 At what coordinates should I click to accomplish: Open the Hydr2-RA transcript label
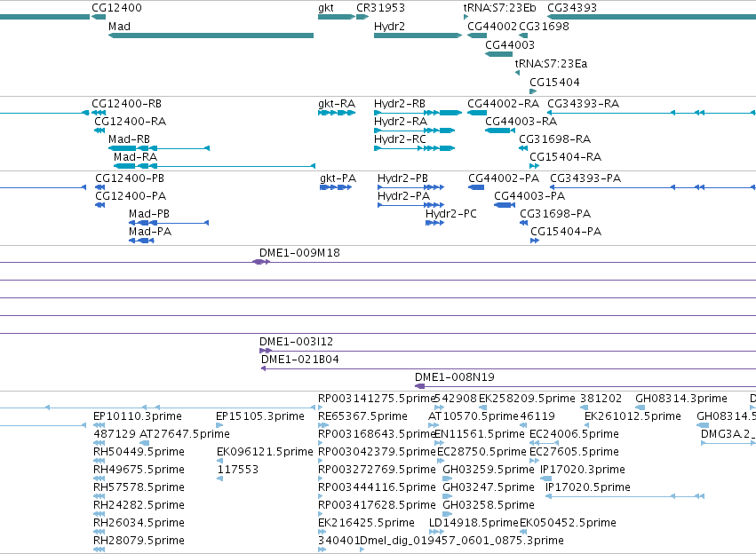(401, 122)
